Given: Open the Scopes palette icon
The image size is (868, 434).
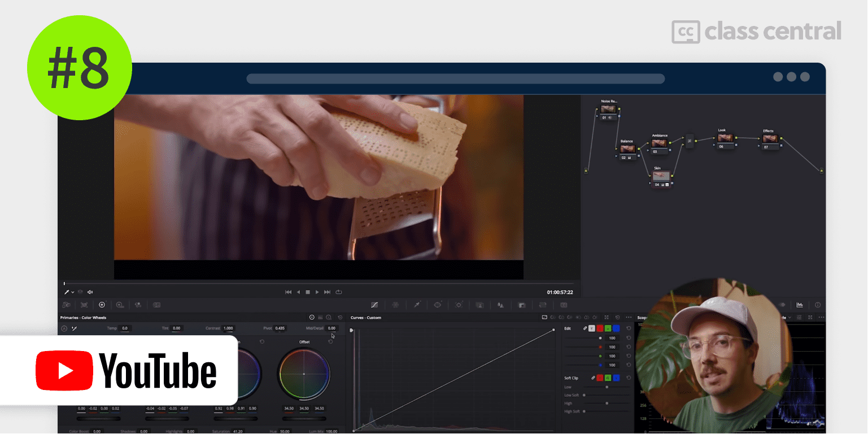Looking at the screenshot, I should click(800, 305).
